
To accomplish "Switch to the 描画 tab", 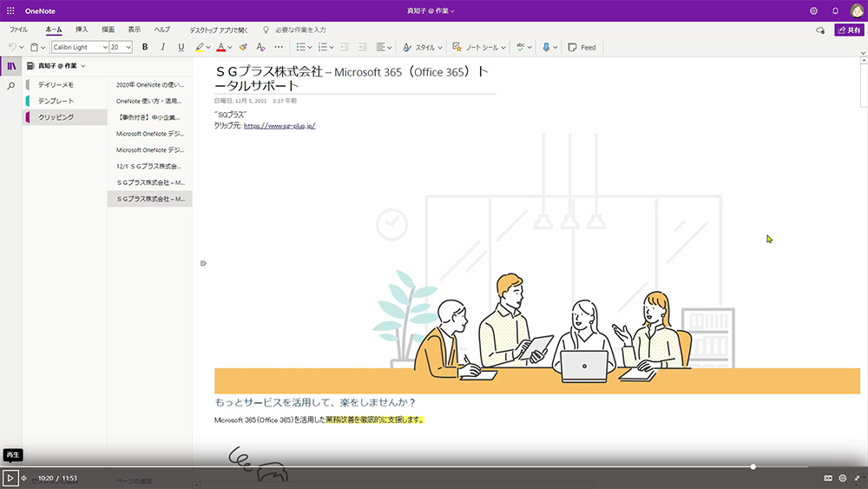I will tap(108, 30).
